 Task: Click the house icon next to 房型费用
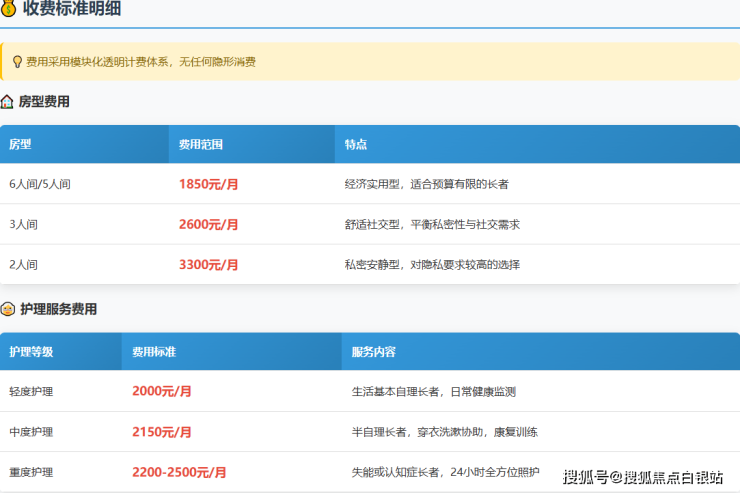8,101
